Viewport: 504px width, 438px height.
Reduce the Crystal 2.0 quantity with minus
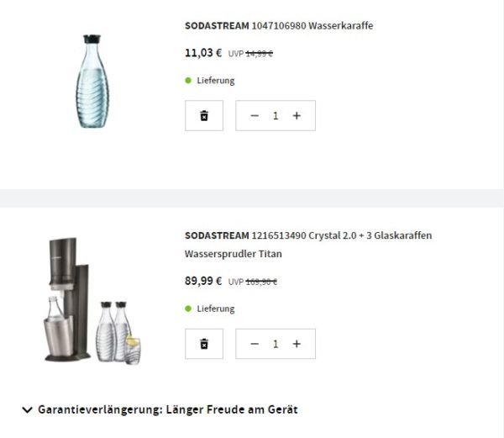[255, 344]
